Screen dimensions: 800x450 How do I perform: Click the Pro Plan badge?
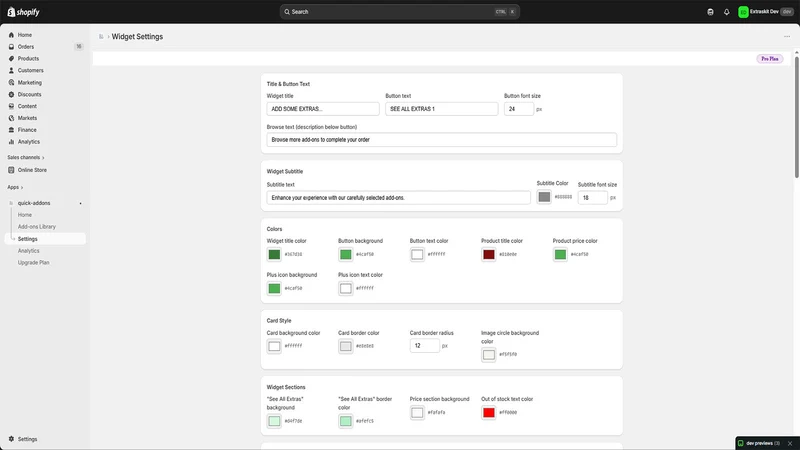click(x=769, y=59)
